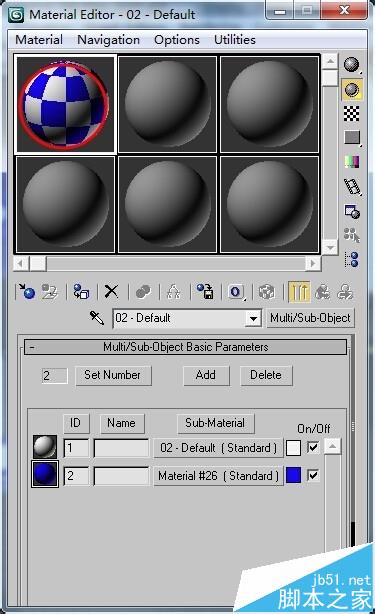Open the Material menu
Screen dimensions: 375x614
tap(39, 40)
